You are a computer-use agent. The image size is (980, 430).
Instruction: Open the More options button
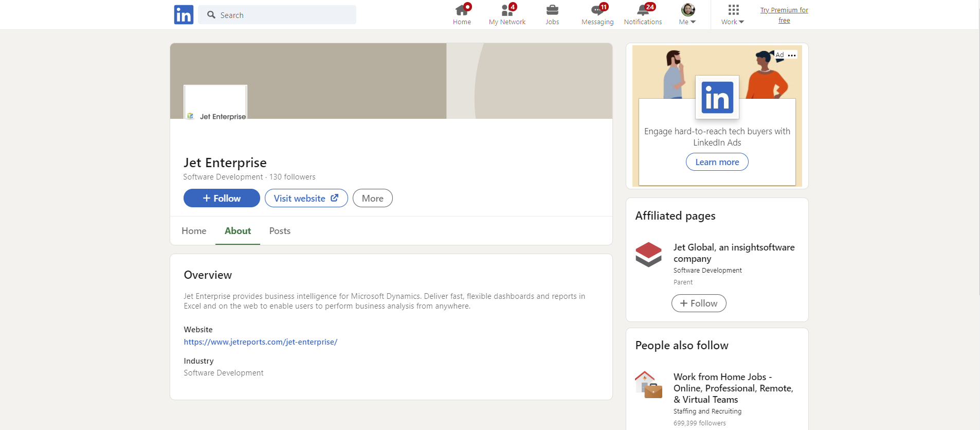(373, 198)
